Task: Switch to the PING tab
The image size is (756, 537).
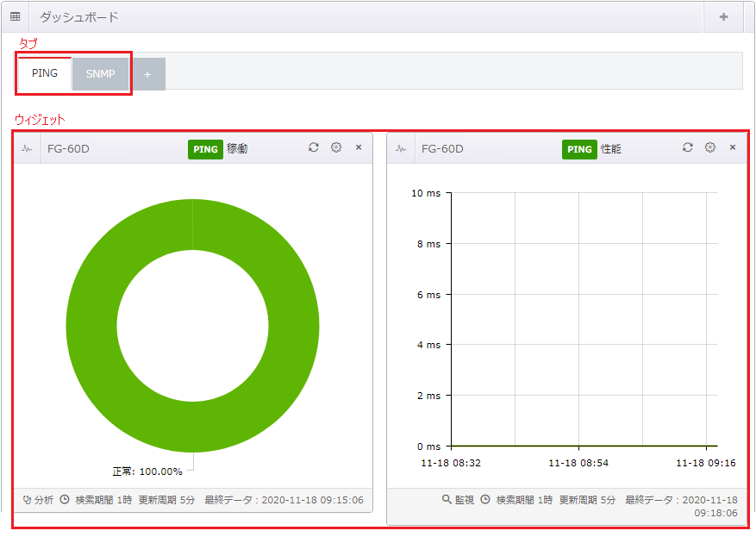Action: click(x=44, y=73)
